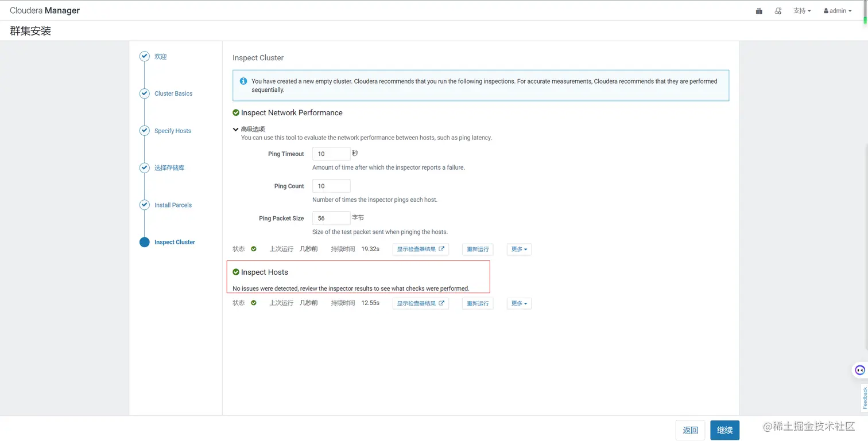Select the 选择存储库 wizard step
Viewport: 868px width, 445px height.
[x=169, y=168]
